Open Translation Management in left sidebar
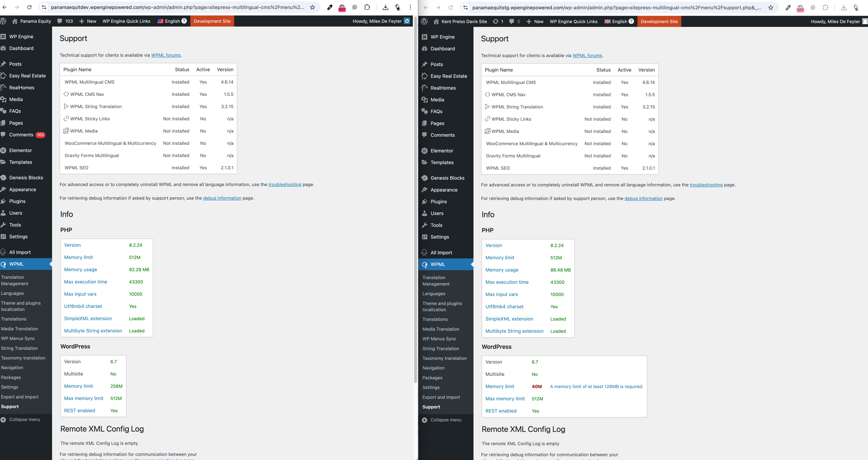Screen dimensions: 868x460 (14, 280)
